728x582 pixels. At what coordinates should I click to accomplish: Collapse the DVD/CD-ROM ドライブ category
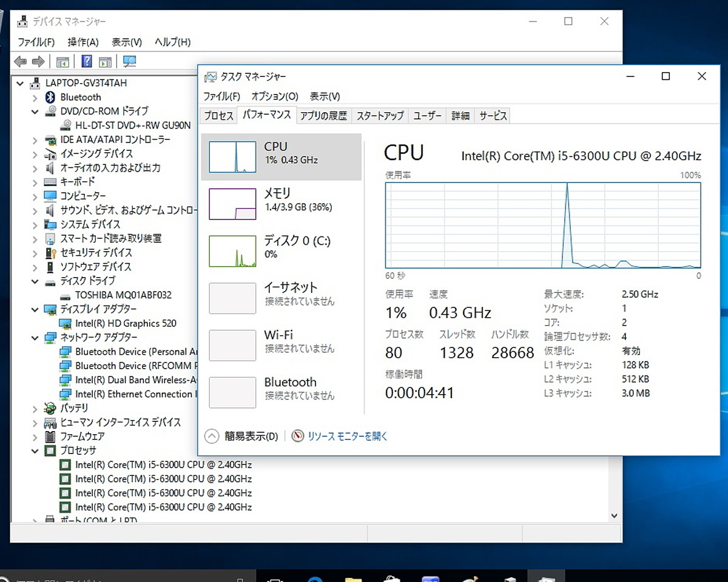point(35,112)
